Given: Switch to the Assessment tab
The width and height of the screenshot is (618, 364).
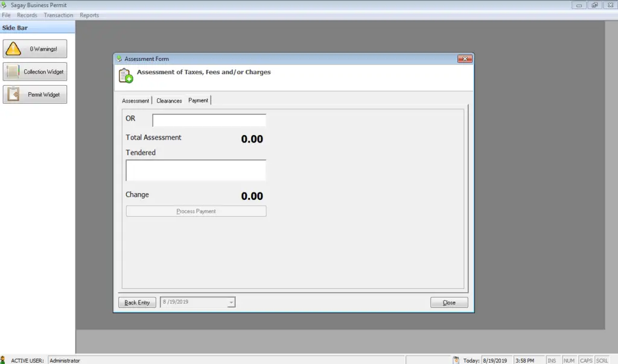Looking at the screenshot, I should coord(135,100).
